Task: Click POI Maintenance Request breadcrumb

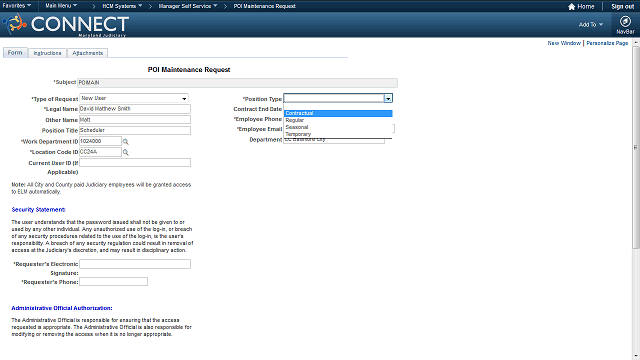Action: tap(264, 6)
